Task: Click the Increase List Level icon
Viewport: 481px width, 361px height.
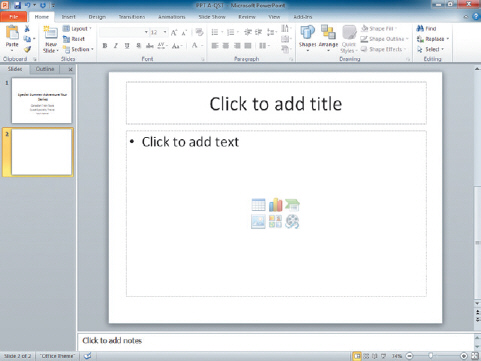Action: tap(259, 32)
